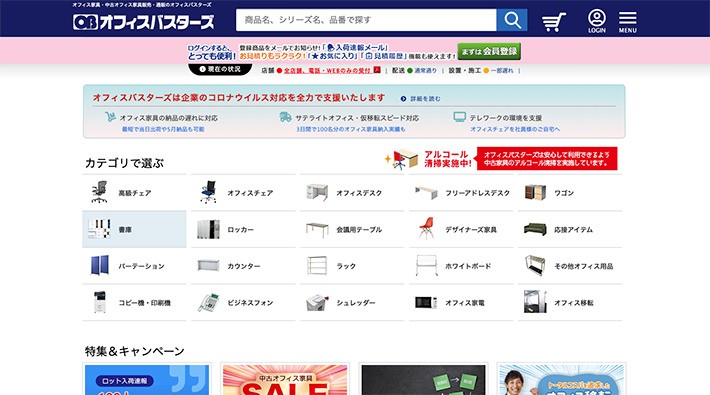The image size is (710, 395).
Task: Select the ホワイトボード category icon
Action: coord(426,265)
